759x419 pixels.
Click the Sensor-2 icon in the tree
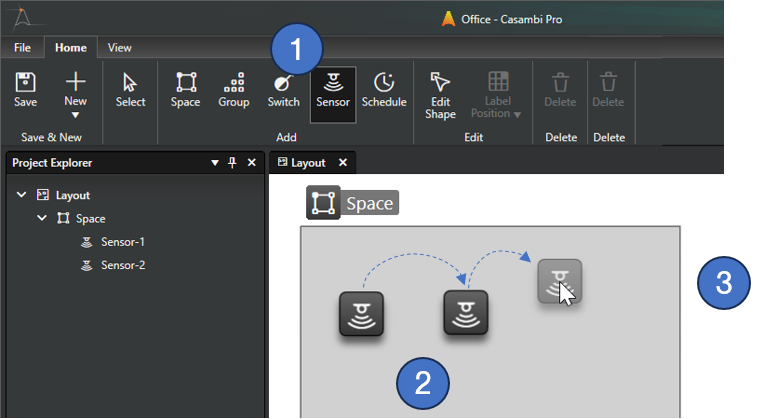tap(87, 265)
